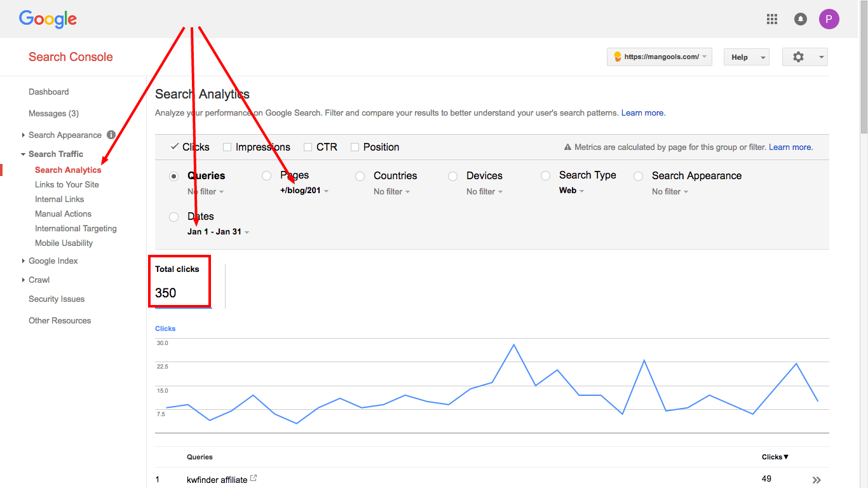Open the Google apps grid

[x=771, y=19]
